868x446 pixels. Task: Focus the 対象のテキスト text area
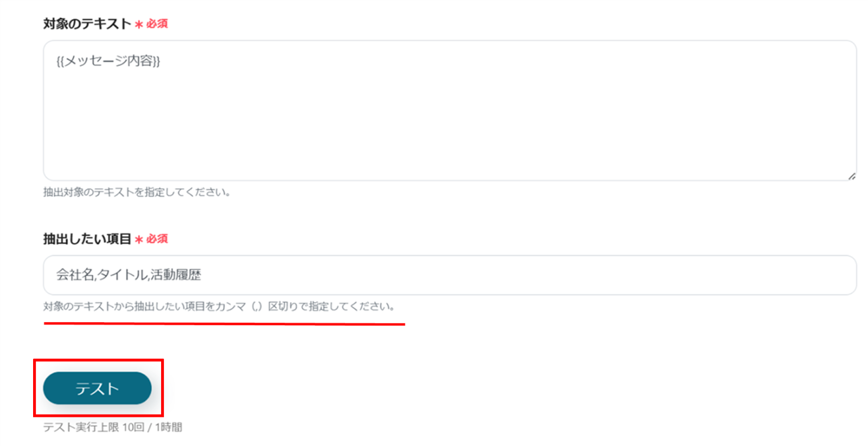click(450, 110)
